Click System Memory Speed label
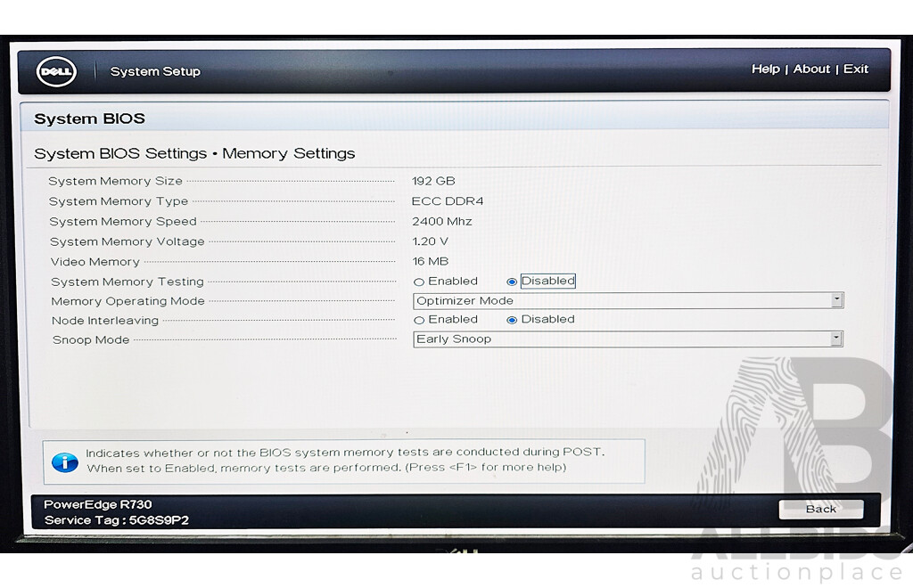This screenshot has width=913, height=588. pos(123,222)
